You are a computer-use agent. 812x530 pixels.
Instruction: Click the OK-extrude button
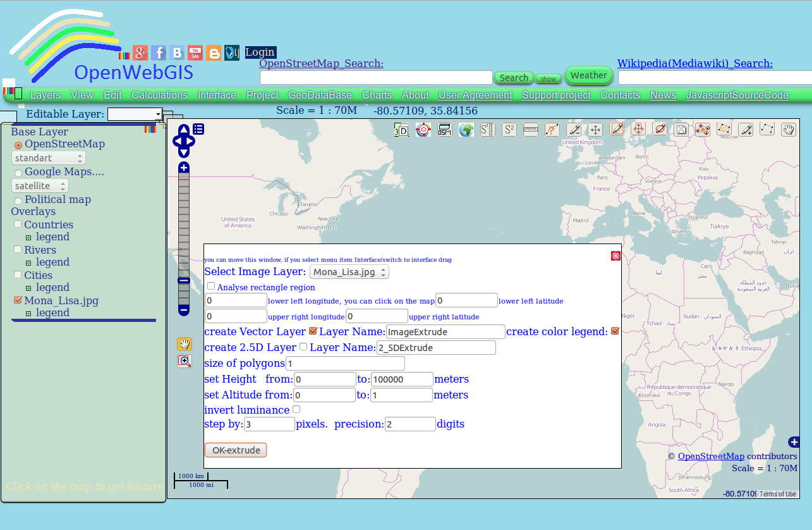[236, 450]
